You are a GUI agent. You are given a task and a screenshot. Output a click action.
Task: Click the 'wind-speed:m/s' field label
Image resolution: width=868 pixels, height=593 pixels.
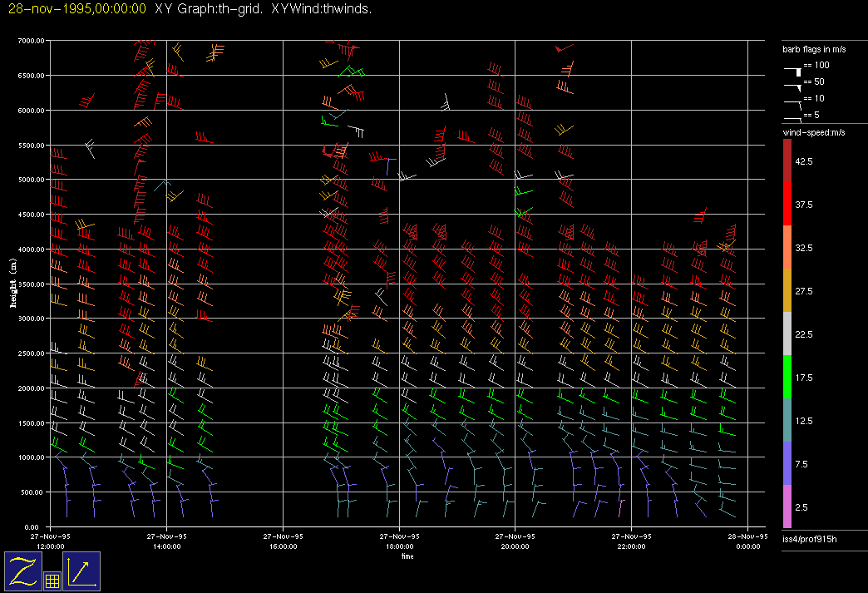(813, 133)
